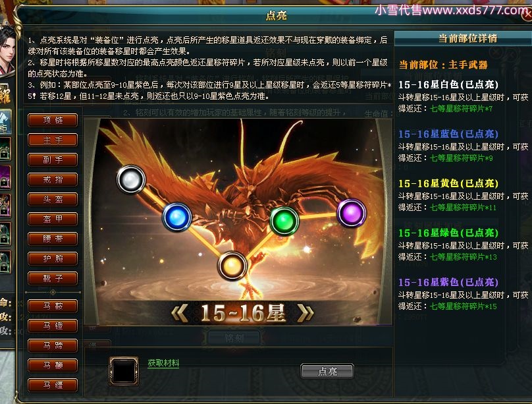Click the empty material slot box
Viewport: 532px width, 404px height.
coord(124,371)
